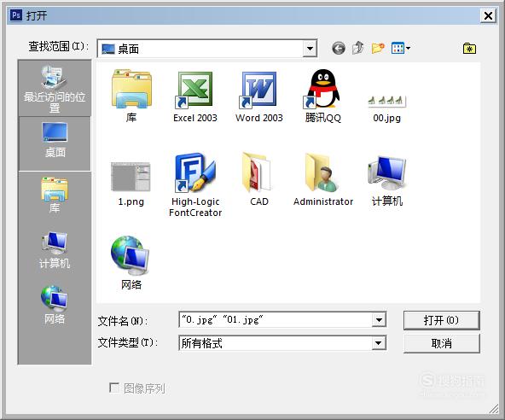
Task: Expand the 查找范围 location dropdown
Action: coord(310,49)
